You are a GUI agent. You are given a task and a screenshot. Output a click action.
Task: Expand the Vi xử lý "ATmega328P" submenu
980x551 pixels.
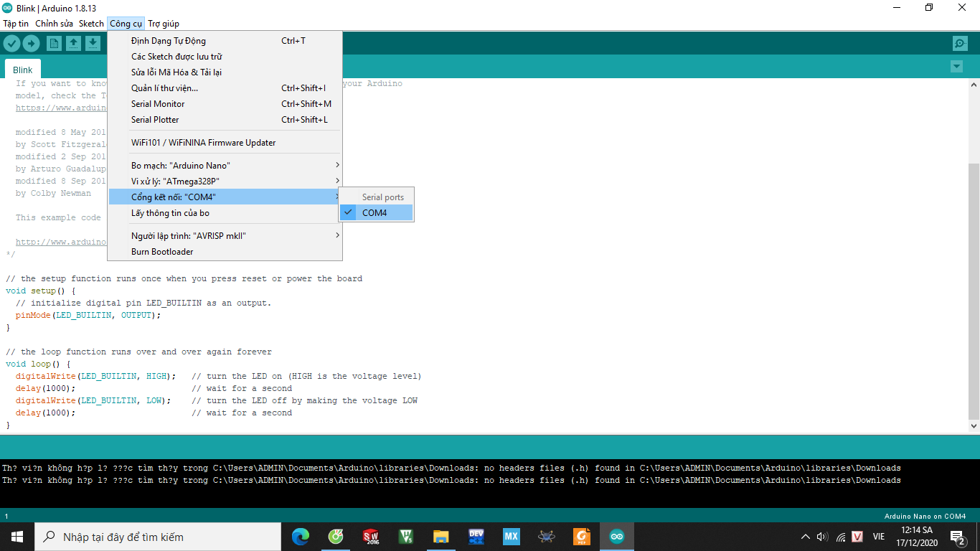174,180
